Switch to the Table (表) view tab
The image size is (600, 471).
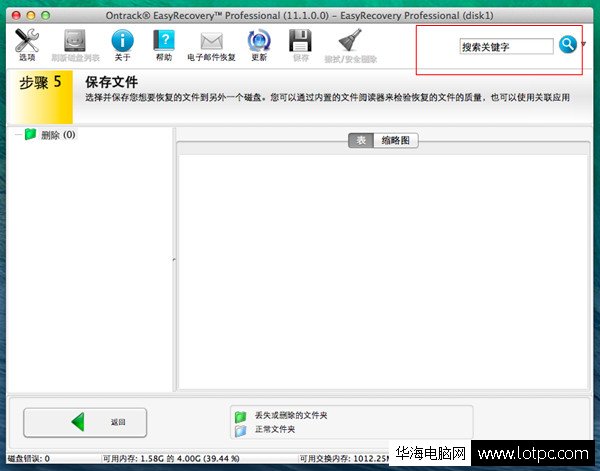pos(361,140)
